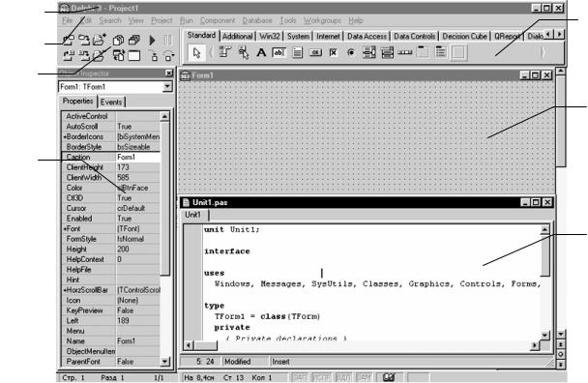Screen dimensions: 588x383
Task: Click the Select Unit from List icon
Action: coord(118,40)
